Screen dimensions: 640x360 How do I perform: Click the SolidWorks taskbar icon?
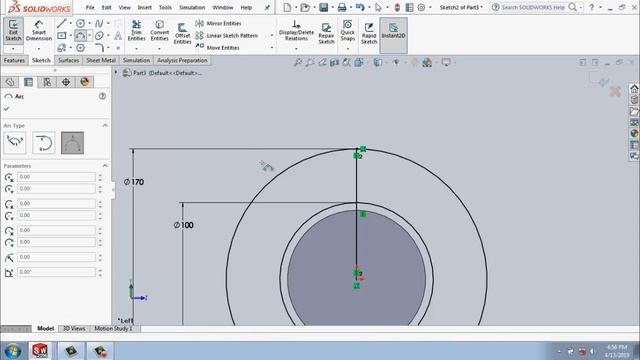point(40,351)
